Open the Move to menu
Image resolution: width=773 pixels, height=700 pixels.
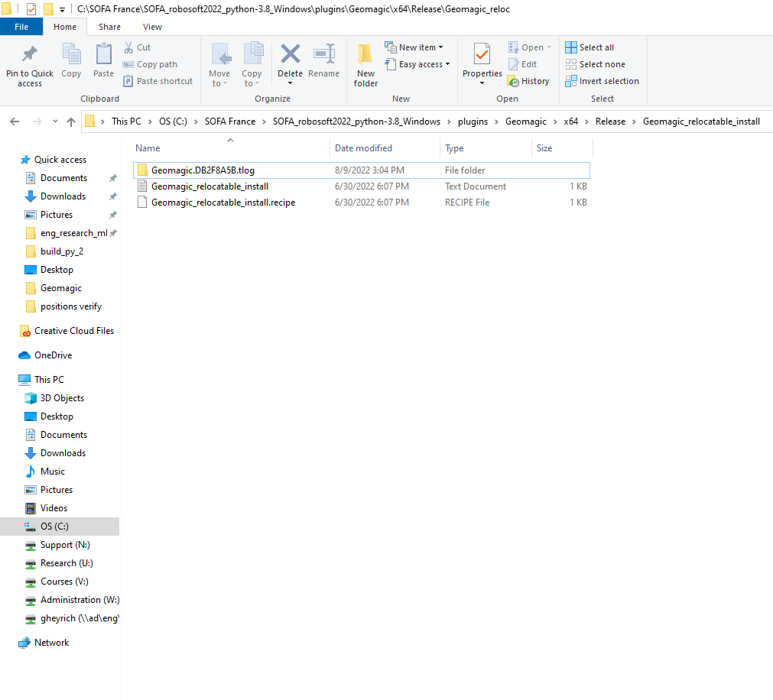[219, 66]
